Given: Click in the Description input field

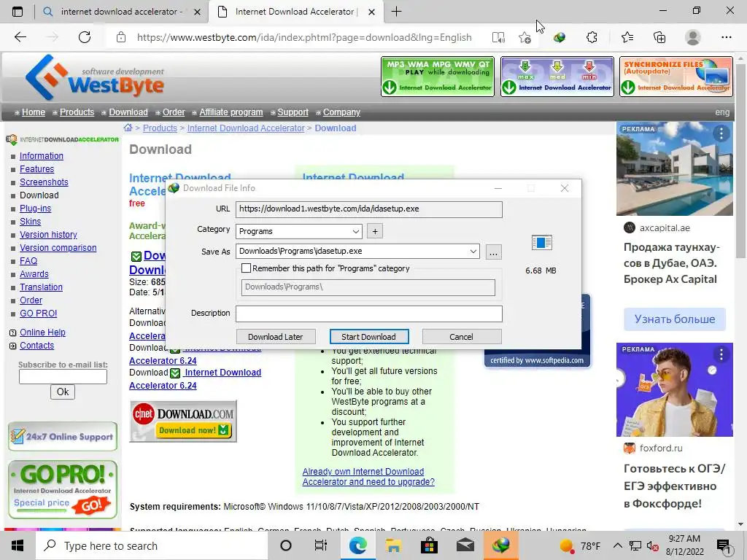Looking at the screenshot, I should 368,314.
